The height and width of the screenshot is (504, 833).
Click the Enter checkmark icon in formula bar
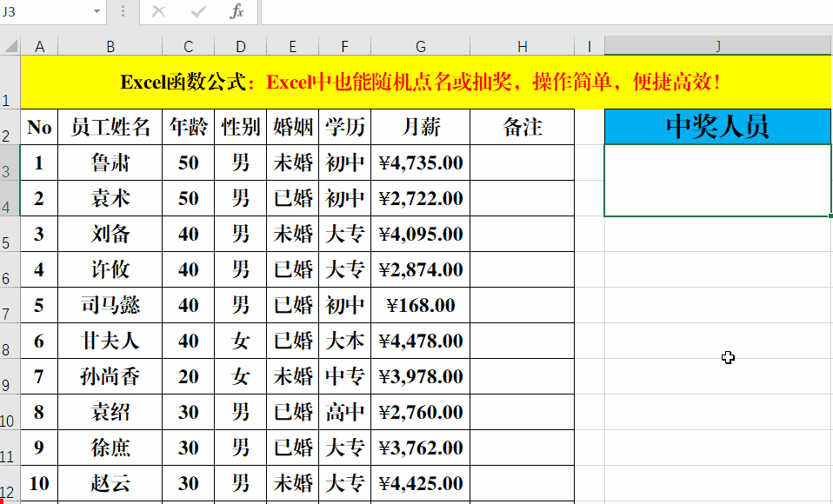198,11
